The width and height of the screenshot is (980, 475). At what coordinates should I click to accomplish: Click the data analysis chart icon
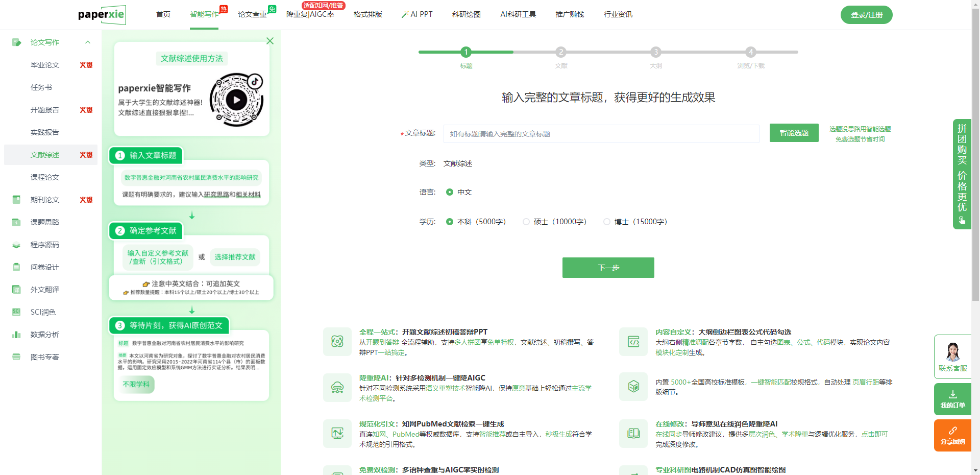click(16, 335)
